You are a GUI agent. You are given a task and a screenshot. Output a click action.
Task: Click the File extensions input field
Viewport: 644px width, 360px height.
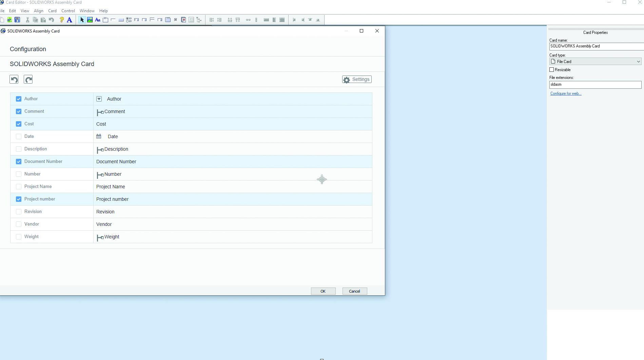596,85
